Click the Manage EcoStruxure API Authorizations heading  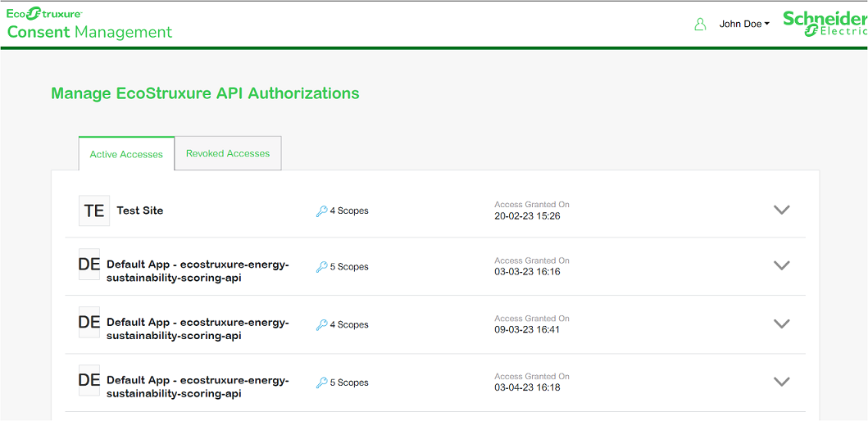[x=206, y=93]
